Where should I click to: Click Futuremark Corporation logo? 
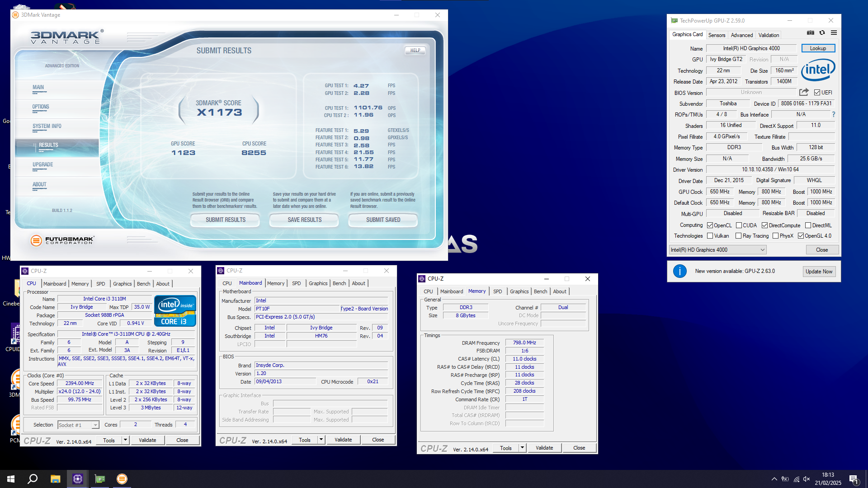[62, 240]
